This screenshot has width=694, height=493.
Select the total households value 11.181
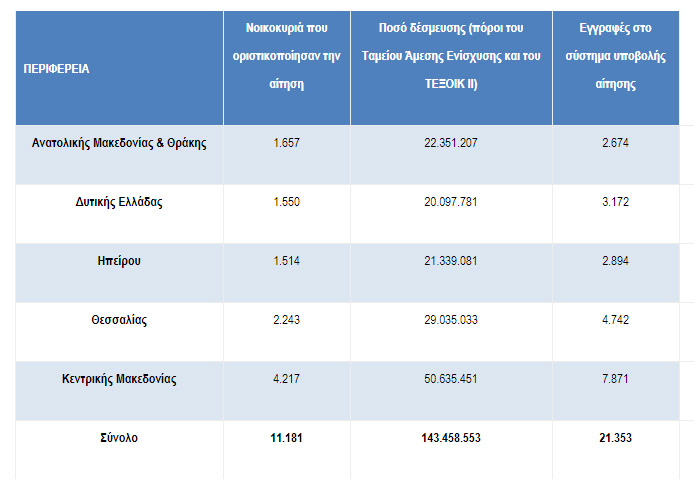(x=286, y=438)
